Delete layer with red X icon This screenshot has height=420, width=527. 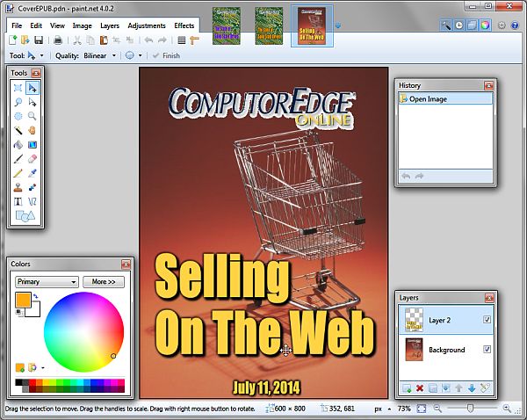point(420,388)
